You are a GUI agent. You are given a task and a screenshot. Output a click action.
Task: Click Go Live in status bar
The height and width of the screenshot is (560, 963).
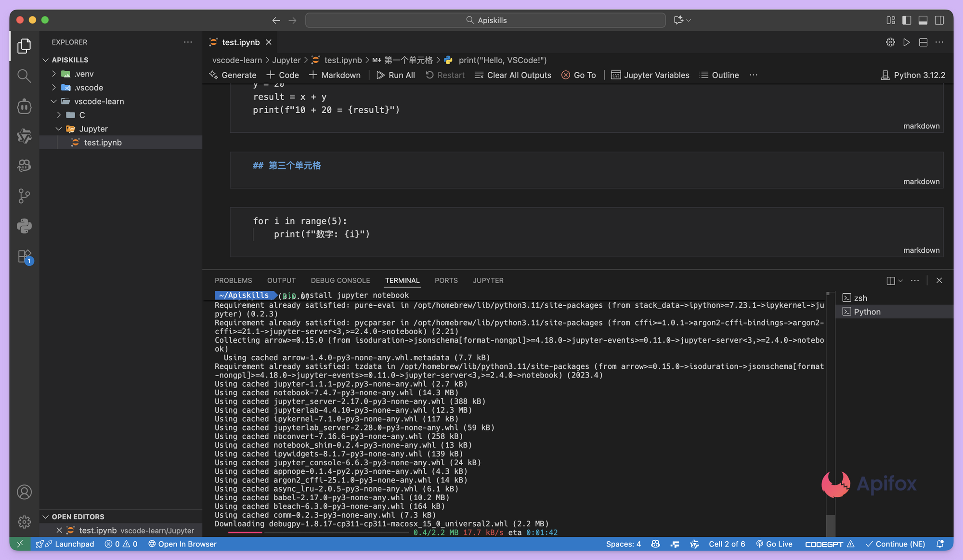774,544
